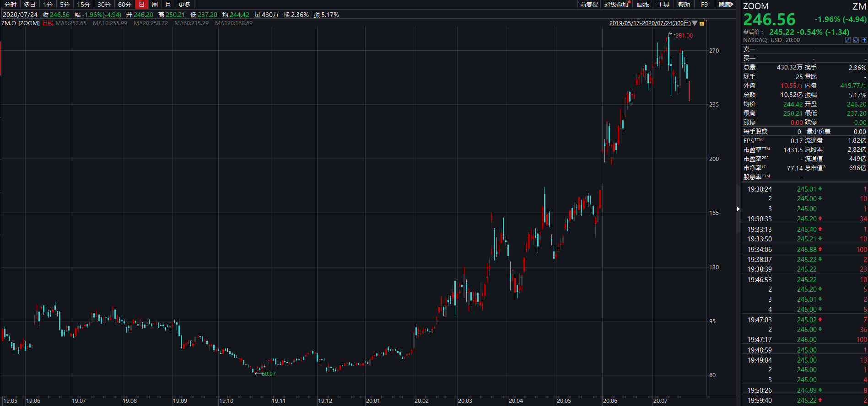Click the pencil edit icon beside NASDAQ info
This screenshot has height=406, width=868.
tap(847, 40)
